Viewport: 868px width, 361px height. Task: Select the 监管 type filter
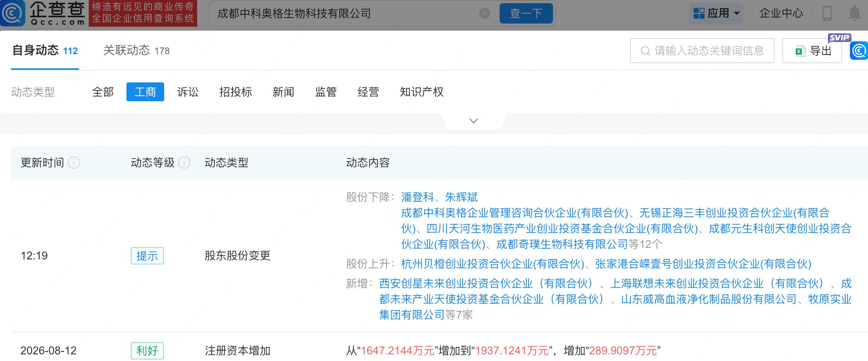coord(326,92)
